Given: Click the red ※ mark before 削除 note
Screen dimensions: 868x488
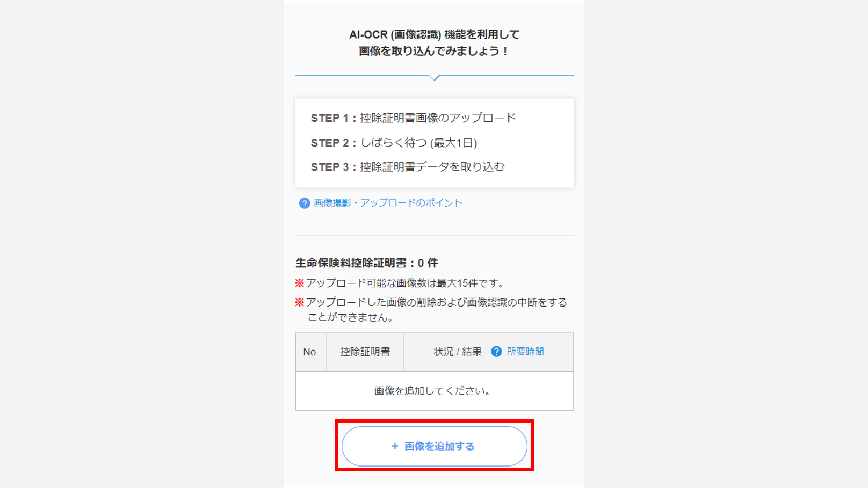Looking at the screenshot, I should (300, 302).
